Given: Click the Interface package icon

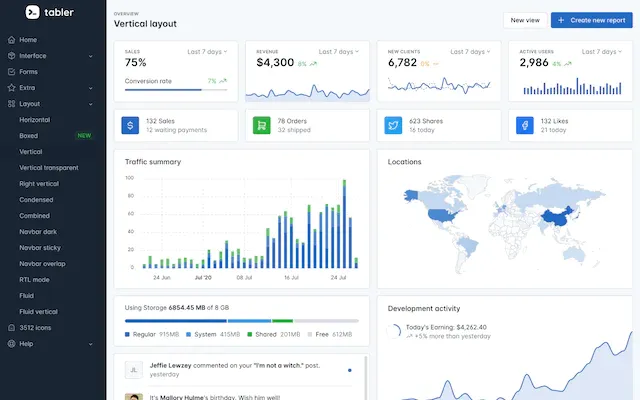Looking at the screenshot, I should point(11,56).
